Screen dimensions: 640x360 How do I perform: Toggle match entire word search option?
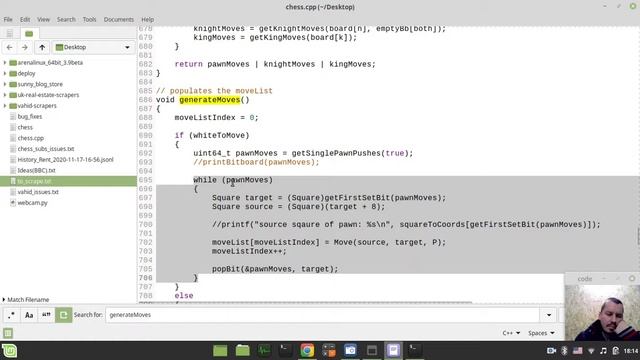coord(46,315)
